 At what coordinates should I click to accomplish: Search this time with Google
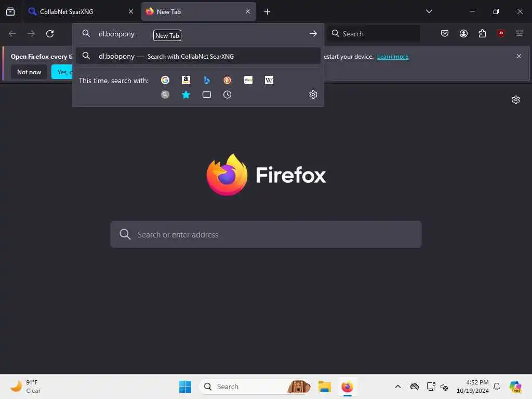coord(165,80)
